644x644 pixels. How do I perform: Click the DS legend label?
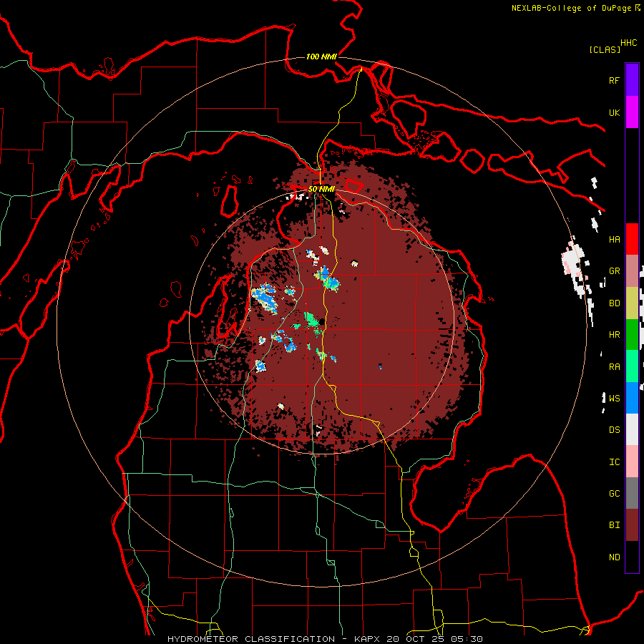point(614,429)
